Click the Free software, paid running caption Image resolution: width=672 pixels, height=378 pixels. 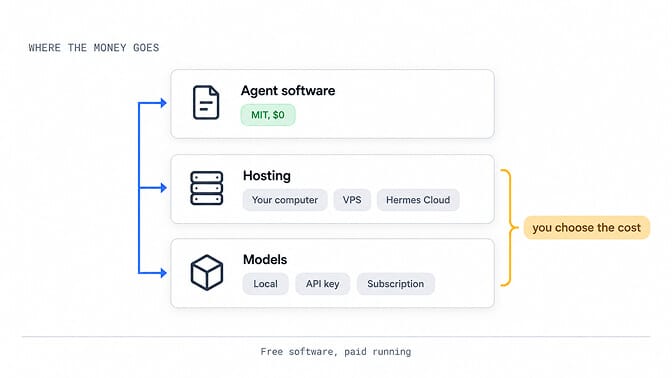(336, 352)
